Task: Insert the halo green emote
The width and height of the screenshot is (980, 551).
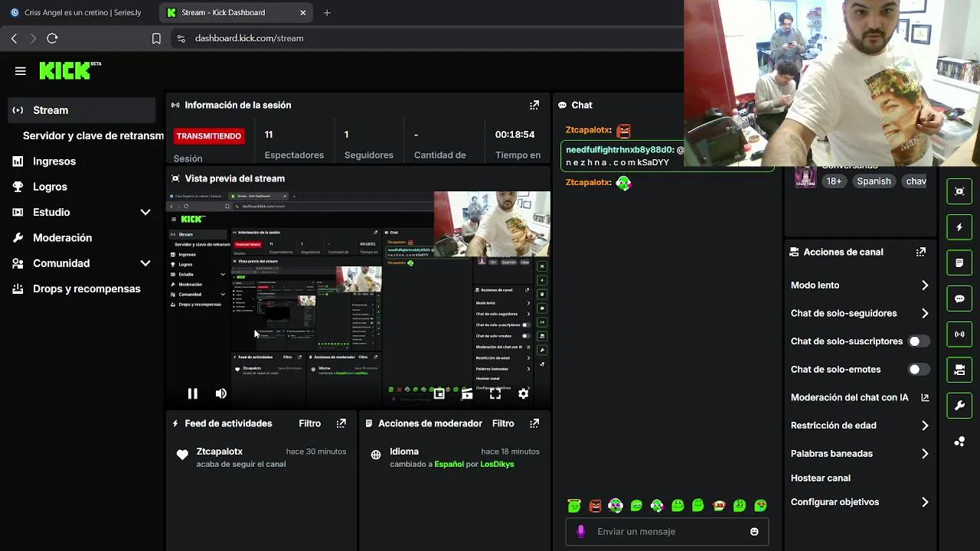Action: tap(574, 505)
